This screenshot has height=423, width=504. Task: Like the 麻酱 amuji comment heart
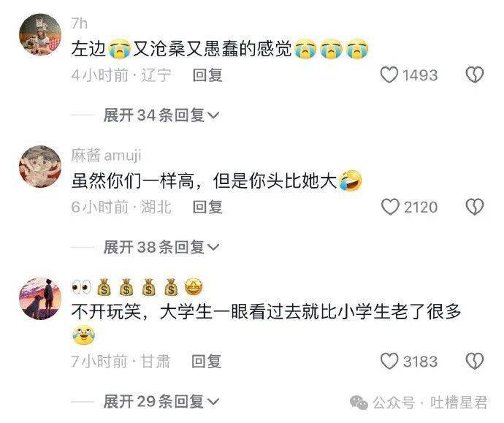(390, 207)
